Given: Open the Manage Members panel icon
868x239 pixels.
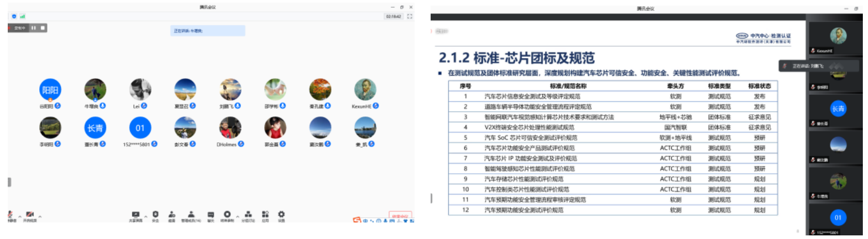Looking at the screenshot, I should [x=191, y=214].
